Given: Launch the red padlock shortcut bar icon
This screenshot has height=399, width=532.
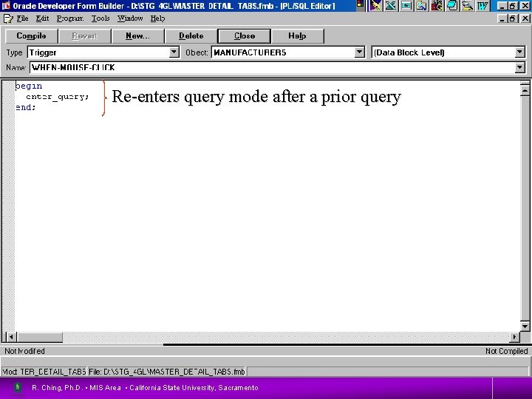Looking at the screenshot, I should pyautogui.click(x=437, y=6).
